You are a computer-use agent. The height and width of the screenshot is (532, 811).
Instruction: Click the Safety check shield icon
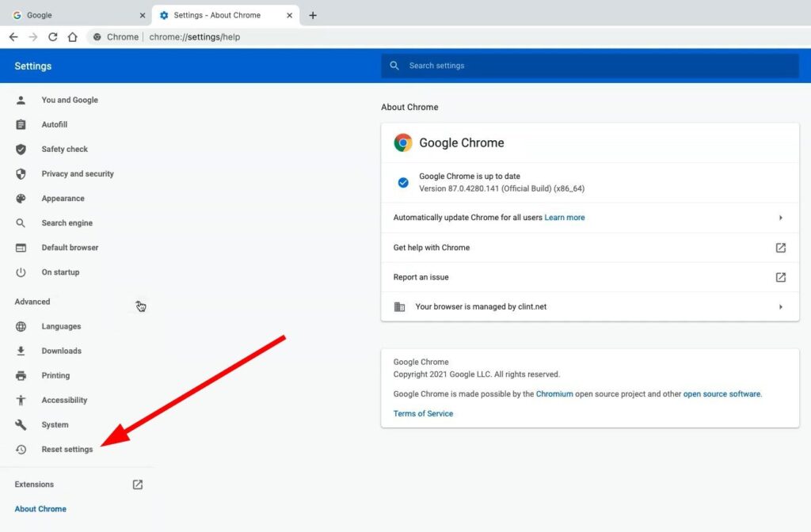click(x=21, y=150)
